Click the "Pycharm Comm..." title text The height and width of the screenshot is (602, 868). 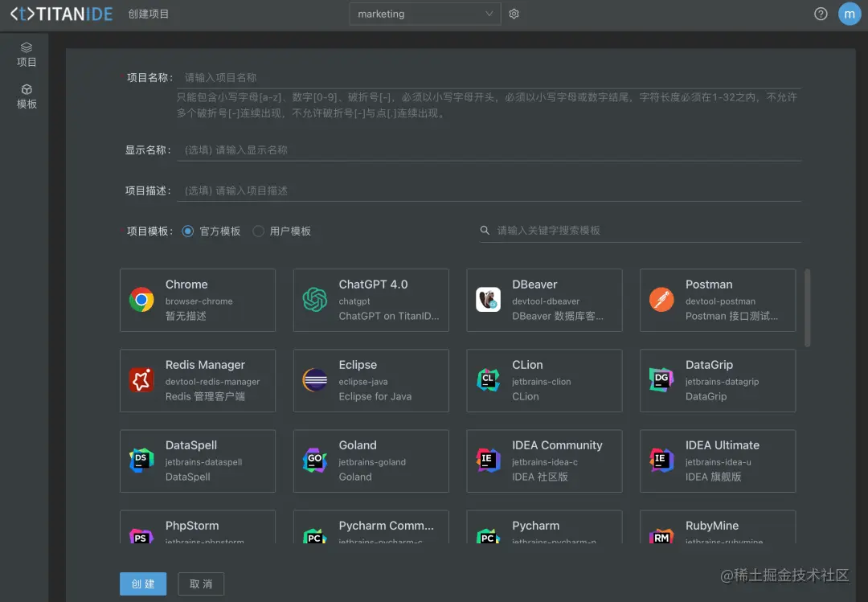387,526
